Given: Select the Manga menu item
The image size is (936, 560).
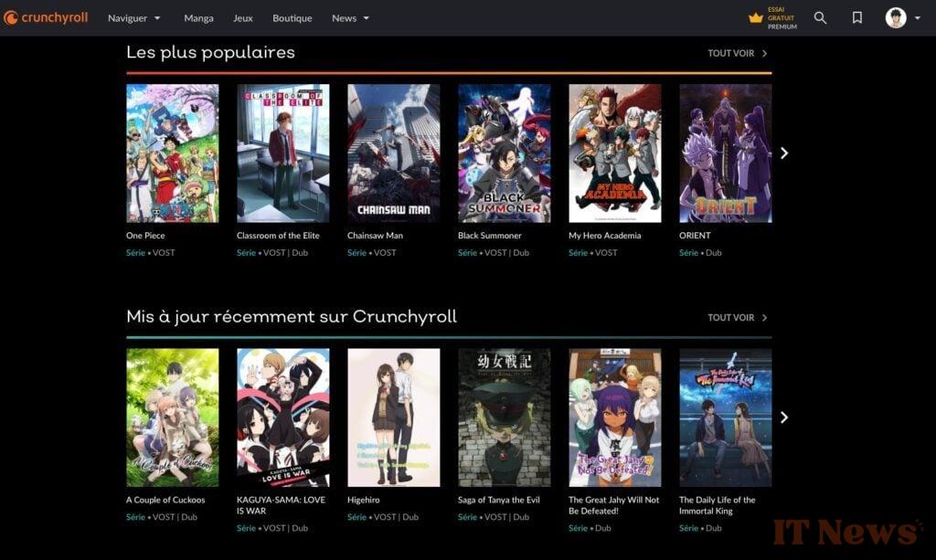Looking at the screenshot, I should tap(198, 17).
